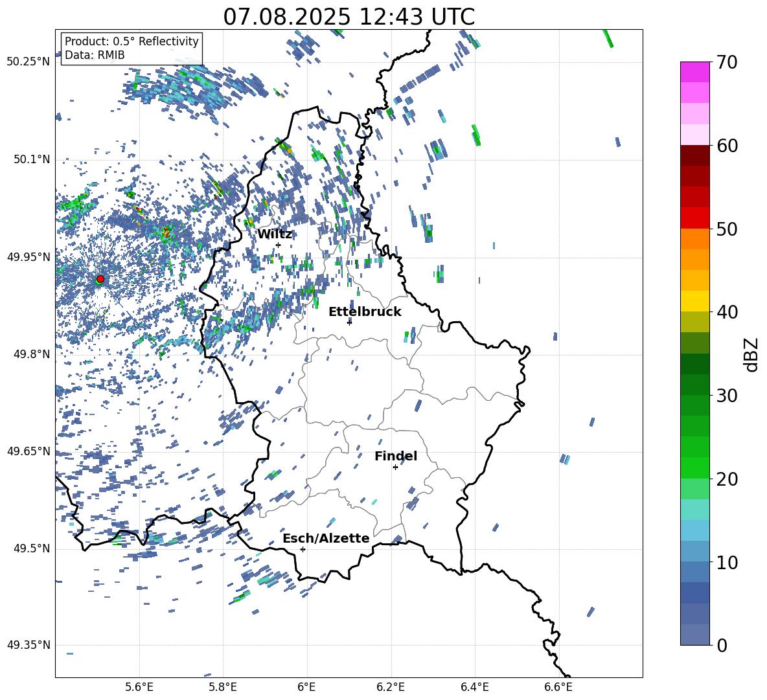Click the 'Product: 0.5° Reflectivity' label
Viewport: 767px width, 700px height.
[132, 41]
